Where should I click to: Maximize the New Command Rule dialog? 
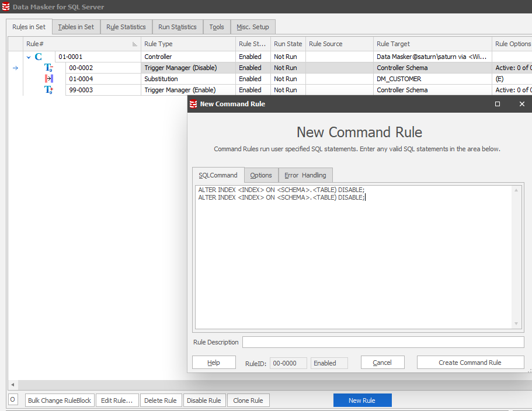point(498,104)
